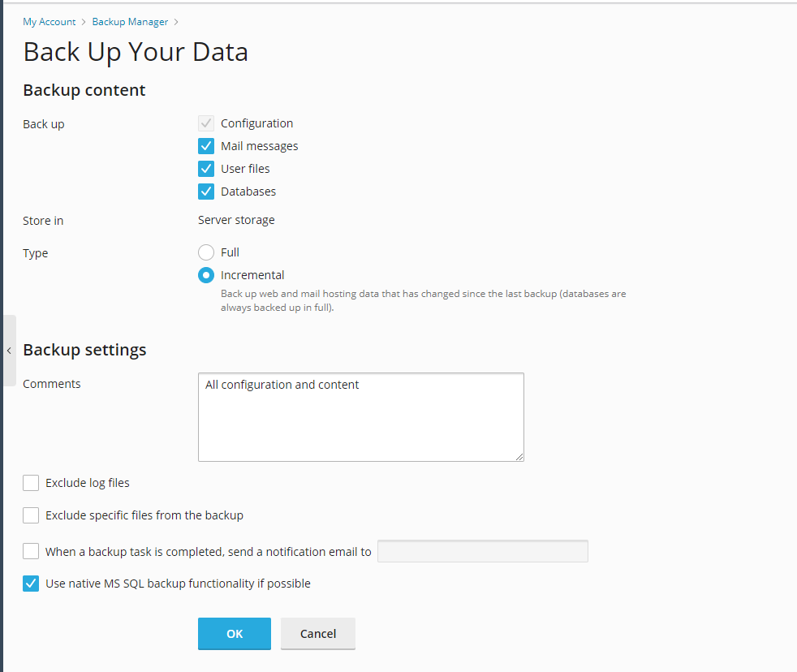This screenshot has width=797, height=672.
Task: Check Exclude specific files from the backup
Action: (31, 515)
